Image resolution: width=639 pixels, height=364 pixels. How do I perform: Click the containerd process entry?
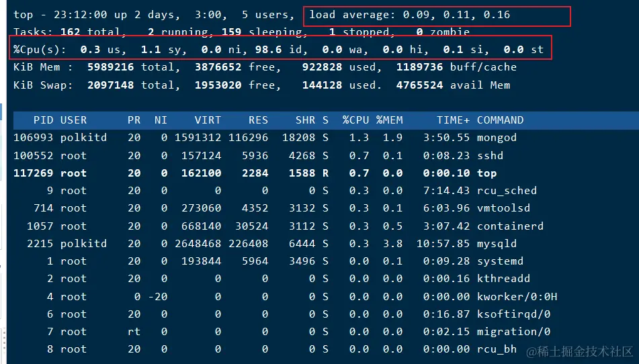pyautogui.click(x=510, y=226)
